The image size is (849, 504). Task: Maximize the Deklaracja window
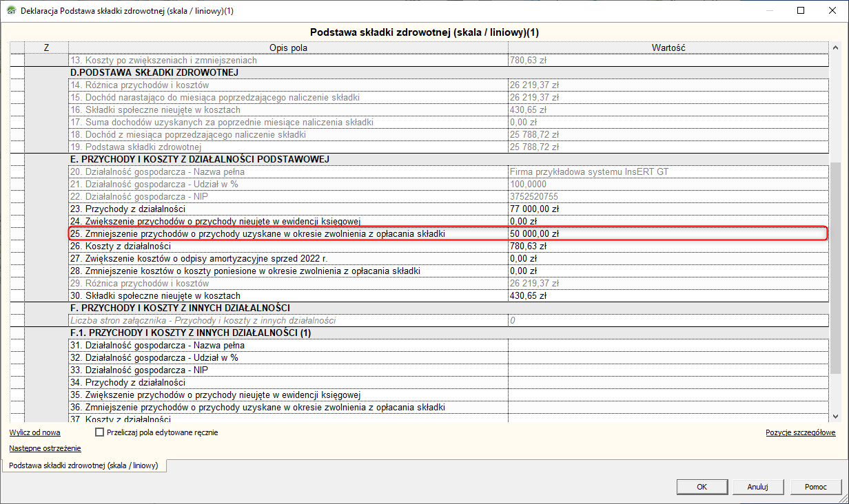(801, 11)
